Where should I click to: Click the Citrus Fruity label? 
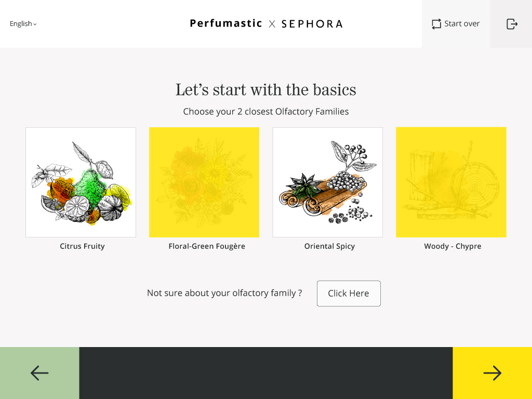82,246
